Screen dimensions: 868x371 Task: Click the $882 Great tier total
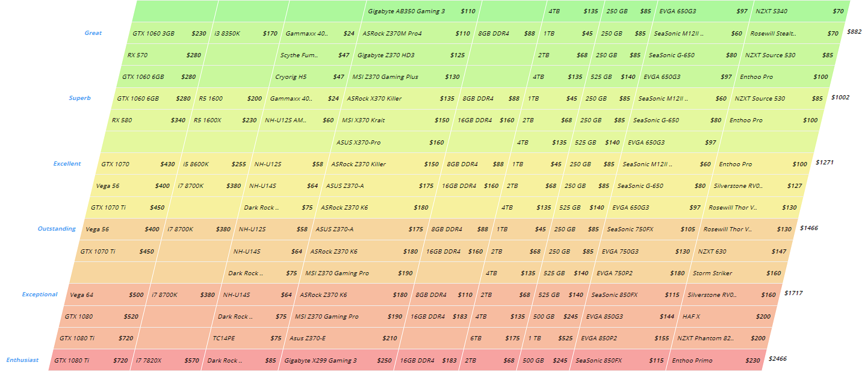pos(854,31)
